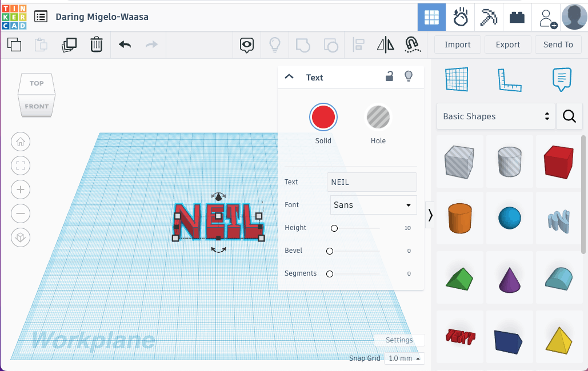The height and width of the screenshot is (371, 588).
Task: Pick the green Roof shape
Action: (x=460, y=278)
